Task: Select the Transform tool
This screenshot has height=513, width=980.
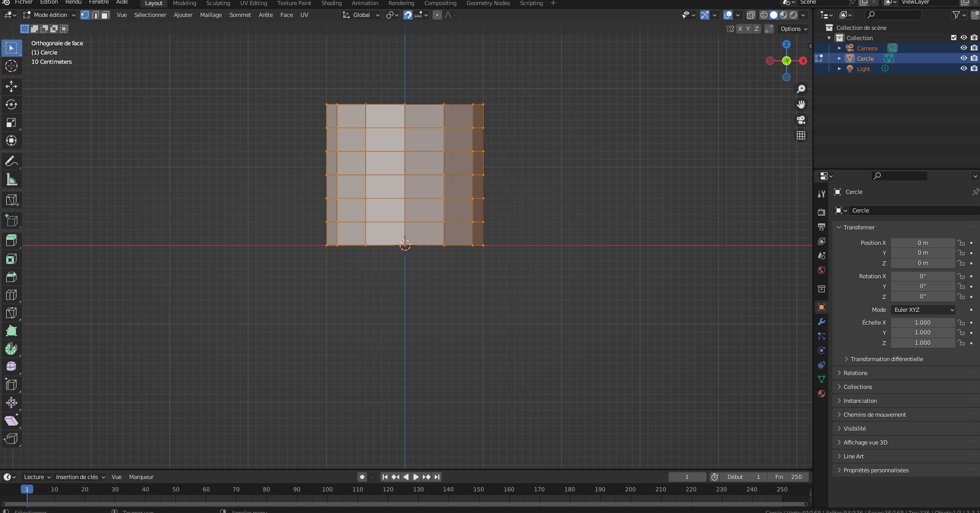Action: [x=11, y=140]
